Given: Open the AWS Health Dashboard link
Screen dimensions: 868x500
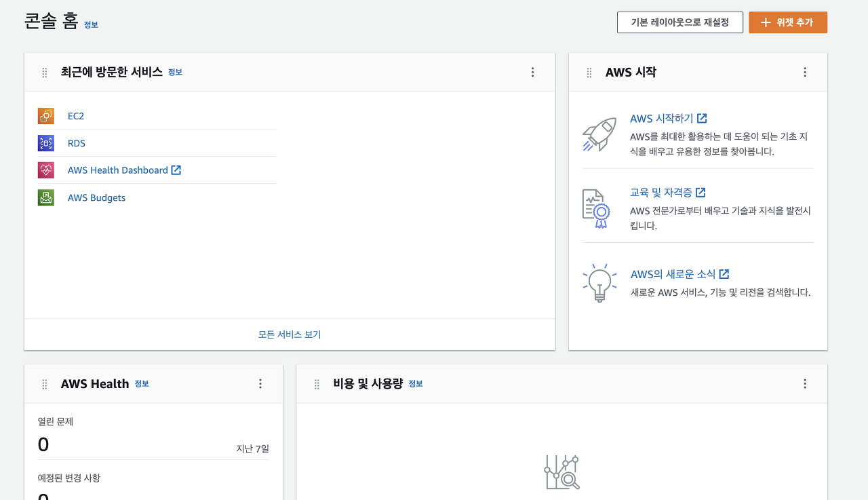Looking at the screenshot, I should [118, 170].
